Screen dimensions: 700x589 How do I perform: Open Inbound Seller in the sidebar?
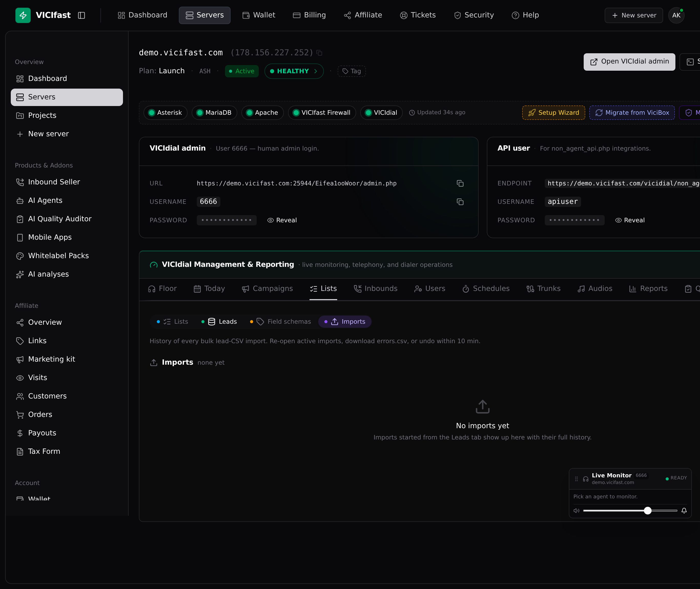[x=67, y=182]
